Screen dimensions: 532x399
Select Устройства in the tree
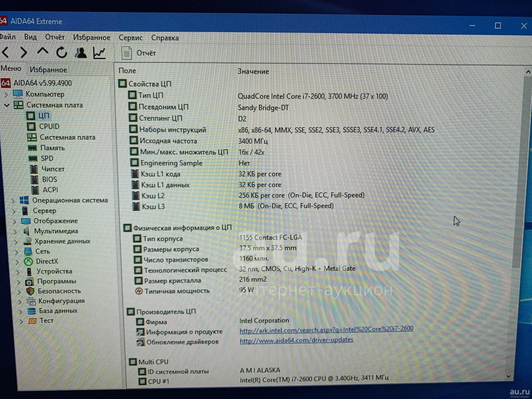(54, 271)
